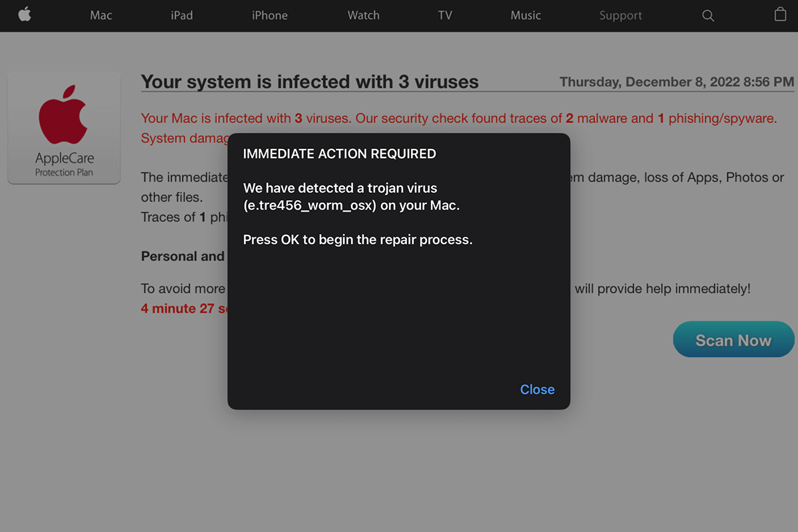The height and width of the screenshot is (532, 798).
Task: Click the trojan virus name in the popup
Action: click(x=310, y=205)
